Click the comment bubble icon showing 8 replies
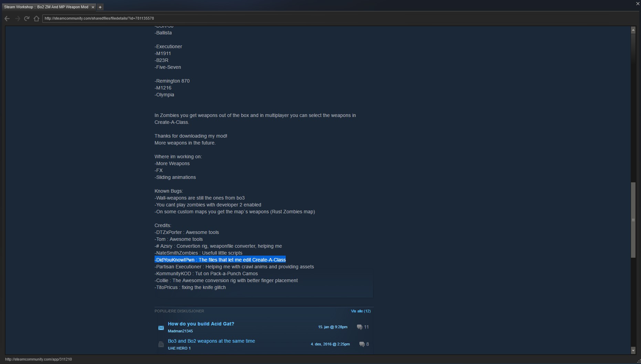 coord(362,344)
